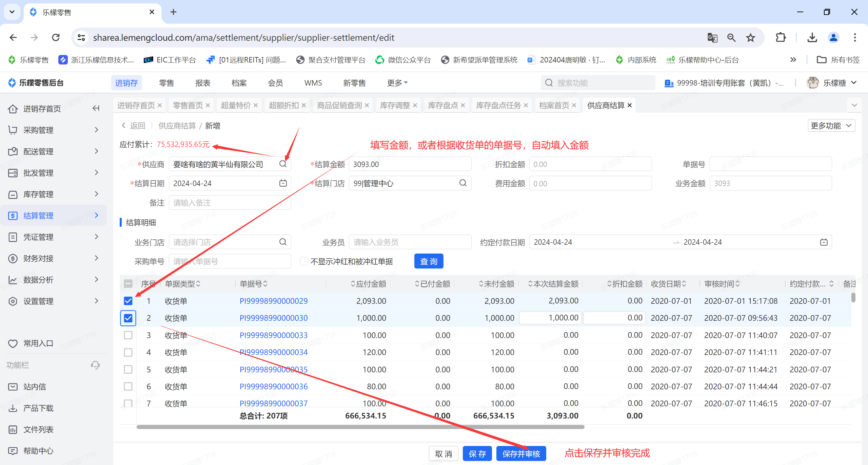Viewport: 868px width, 465px height.
Task: Click the 查询 button
Action: (x=429, y=261)
